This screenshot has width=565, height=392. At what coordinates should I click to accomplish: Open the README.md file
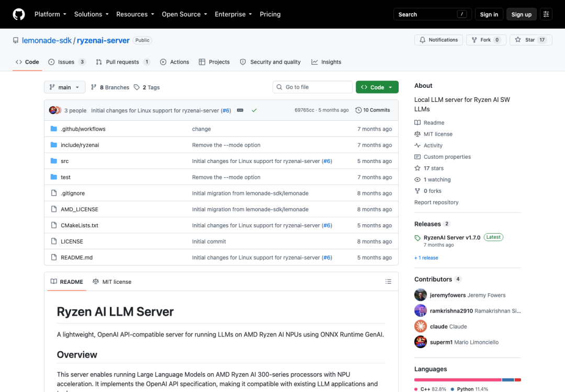tap(77, 257)
